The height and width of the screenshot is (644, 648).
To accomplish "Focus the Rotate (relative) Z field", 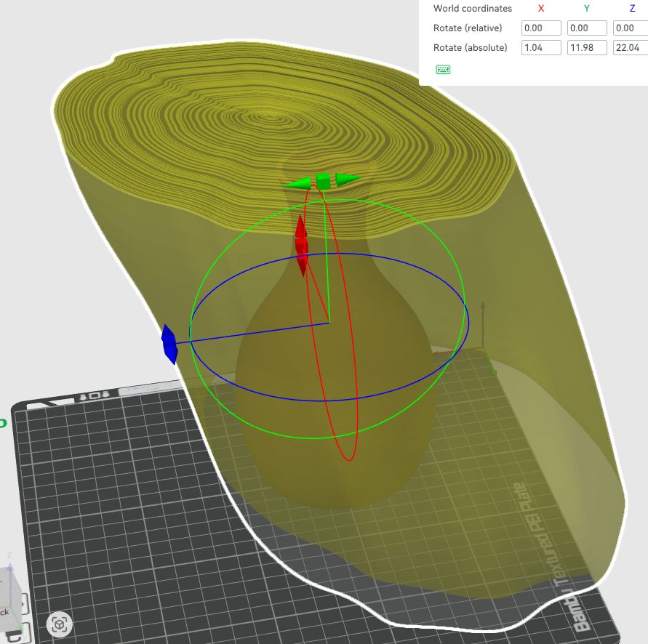I will (x=631, y=28).
